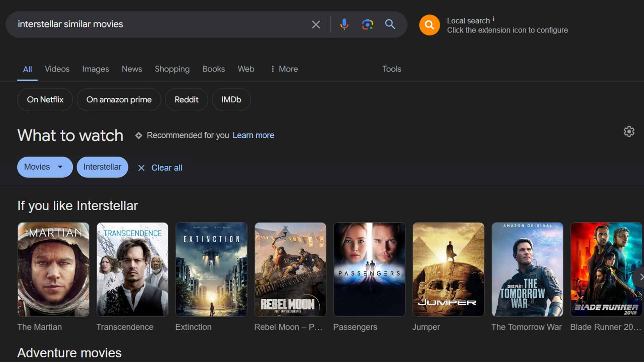Click the "Adventure movies" section heading
Image resolution: width=644 pixels, height=362 pixels.
[69, 353]
